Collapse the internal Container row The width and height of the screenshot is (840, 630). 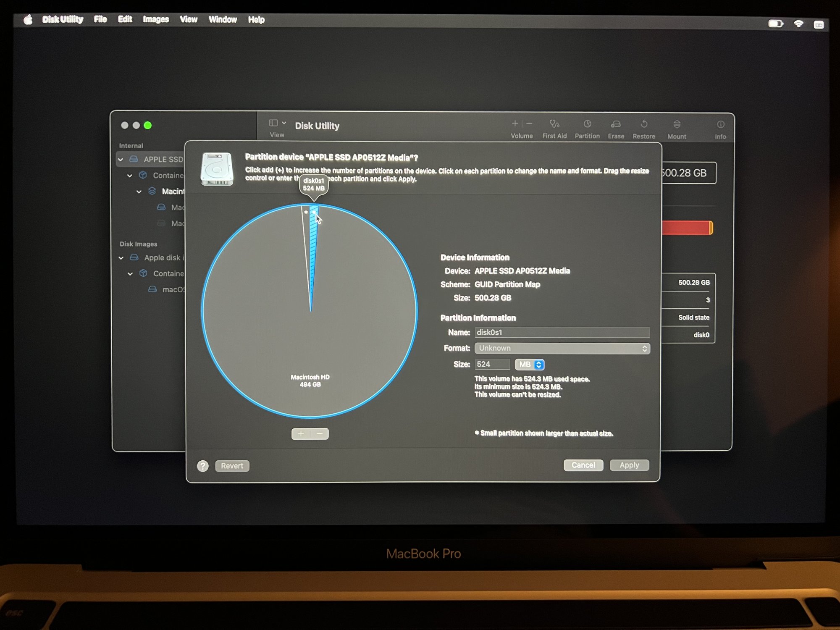coord(130,176)
